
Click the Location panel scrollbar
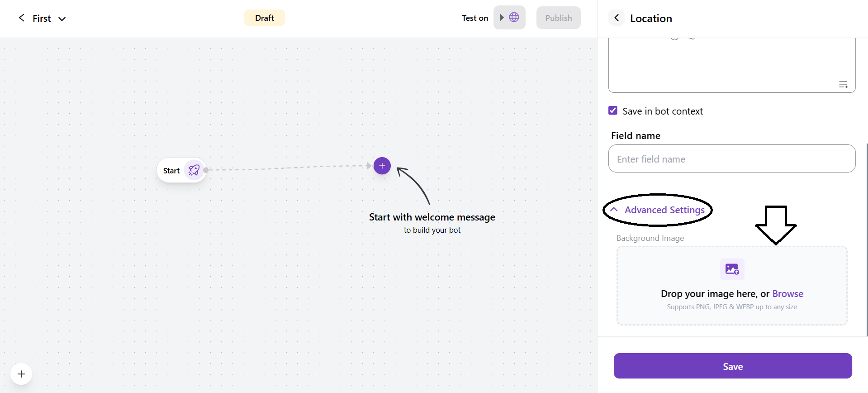[866, 240]
